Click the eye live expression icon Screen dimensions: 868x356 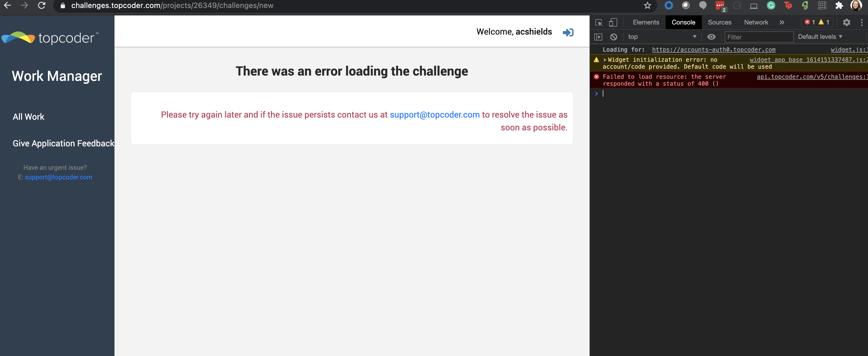[x=711, y=37]
